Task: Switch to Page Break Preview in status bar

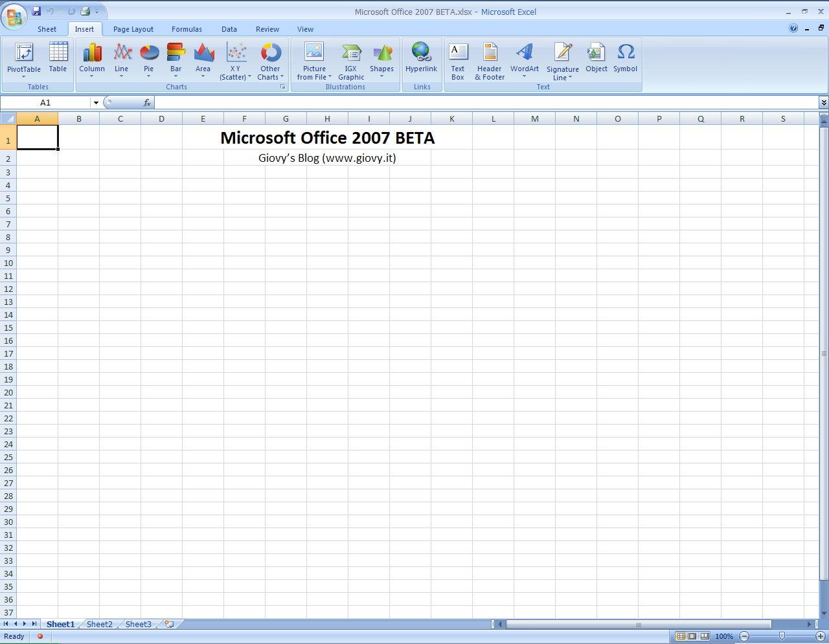Action: pos(705,636)
